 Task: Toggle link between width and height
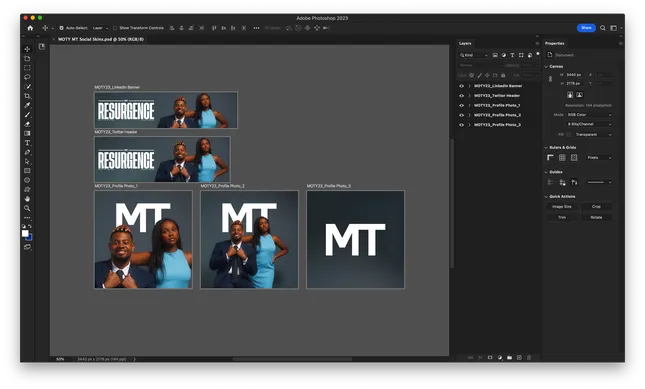click(550, 79)
